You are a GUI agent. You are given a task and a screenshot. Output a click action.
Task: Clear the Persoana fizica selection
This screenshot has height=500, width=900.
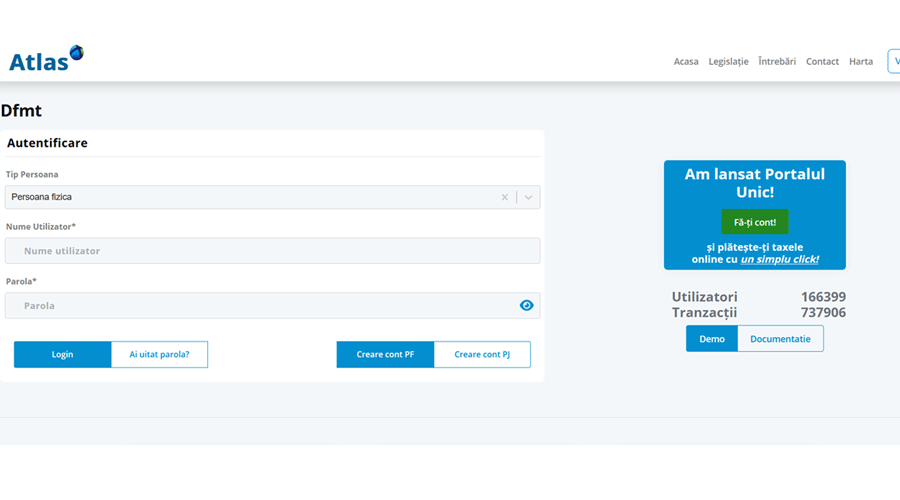[505, 198]
